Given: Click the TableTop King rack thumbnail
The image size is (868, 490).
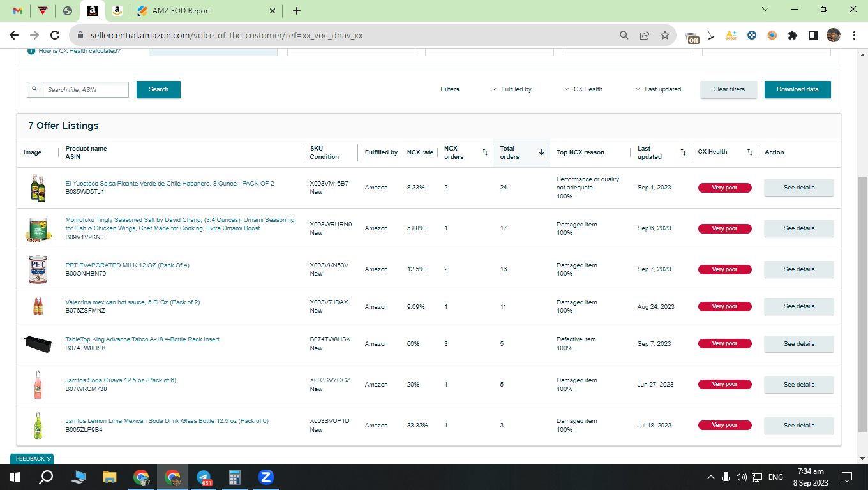Looking at the screenshot, I should (x=38, y=343).
